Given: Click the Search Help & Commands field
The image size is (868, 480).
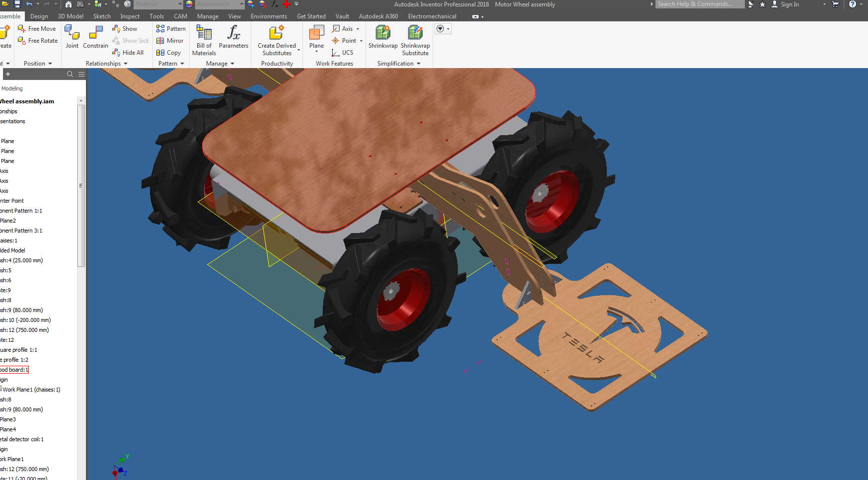Looking at the screenshot, I should click(700, 4).
